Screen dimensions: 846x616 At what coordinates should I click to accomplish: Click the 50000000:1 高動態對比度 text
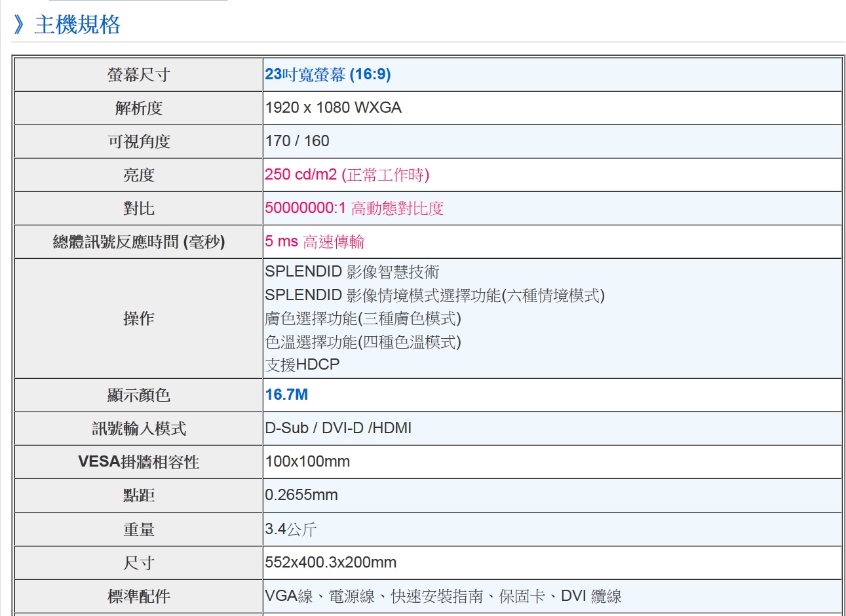click(354, 208)
